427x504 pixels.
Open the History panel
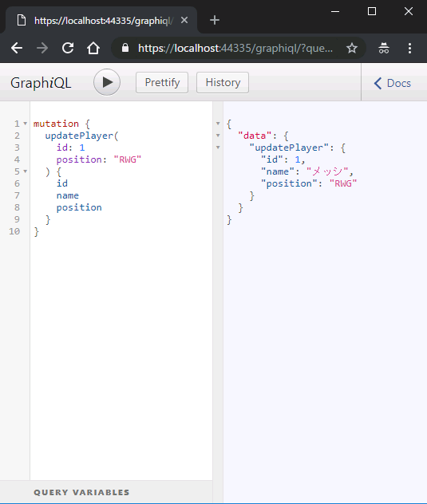223,83
